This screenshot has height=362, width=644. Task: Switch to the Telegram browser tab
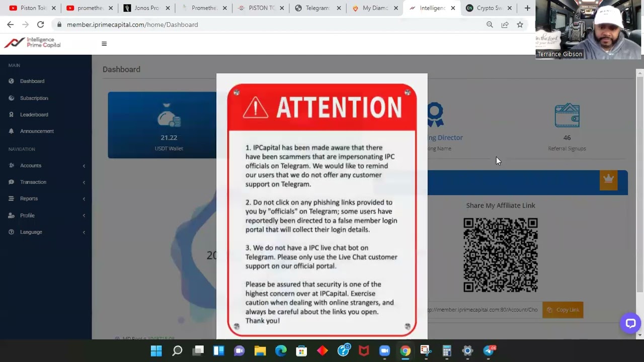pos(317,8)
